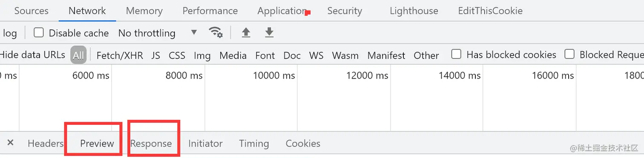Tick the Has blocked cookies checkbox
The image size is (644, 158).
click(x=456, y=54)
